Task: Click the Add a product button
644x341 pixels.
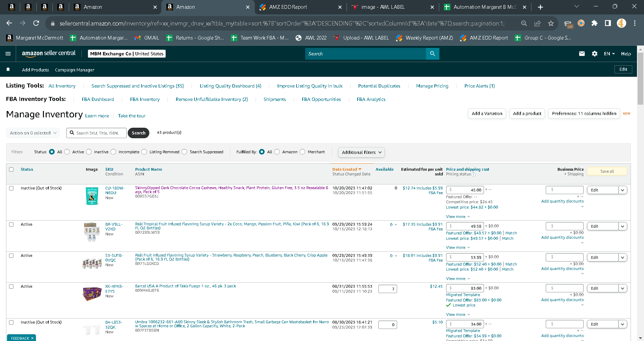Action: click(x=527, y=114)
